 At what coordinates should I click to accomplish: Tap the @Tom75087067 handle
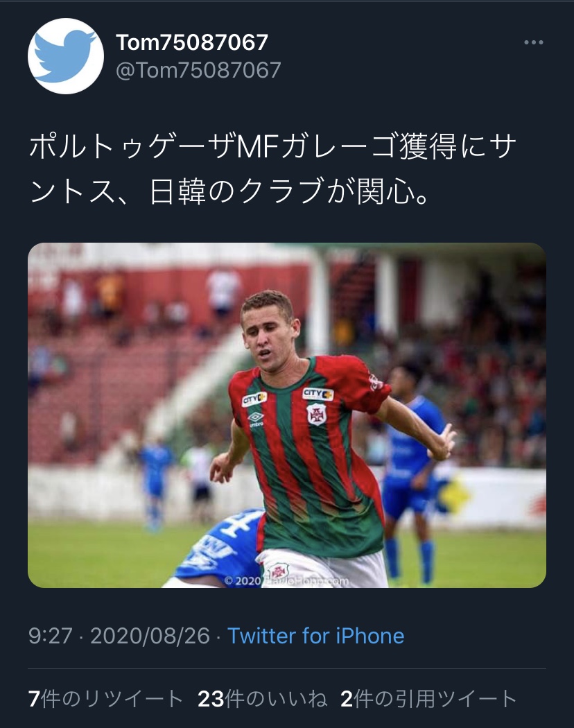(x=198, y=71)
